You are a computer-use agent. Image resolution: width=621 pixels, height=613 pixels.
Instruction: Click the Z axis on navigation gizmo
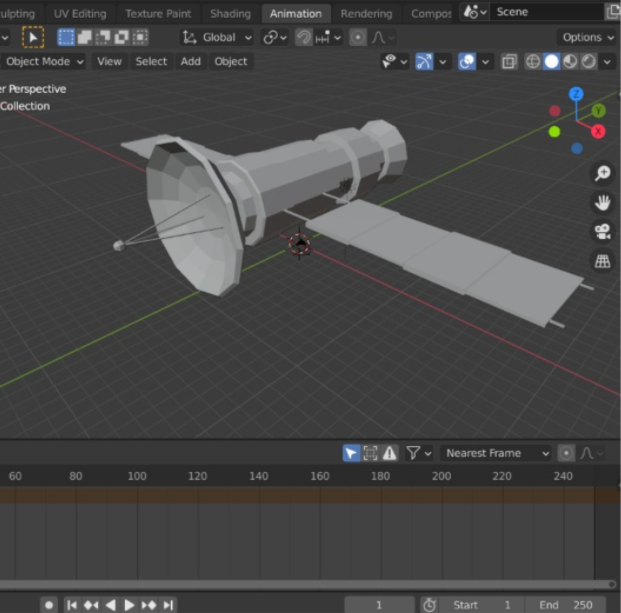tap(576, 94)
